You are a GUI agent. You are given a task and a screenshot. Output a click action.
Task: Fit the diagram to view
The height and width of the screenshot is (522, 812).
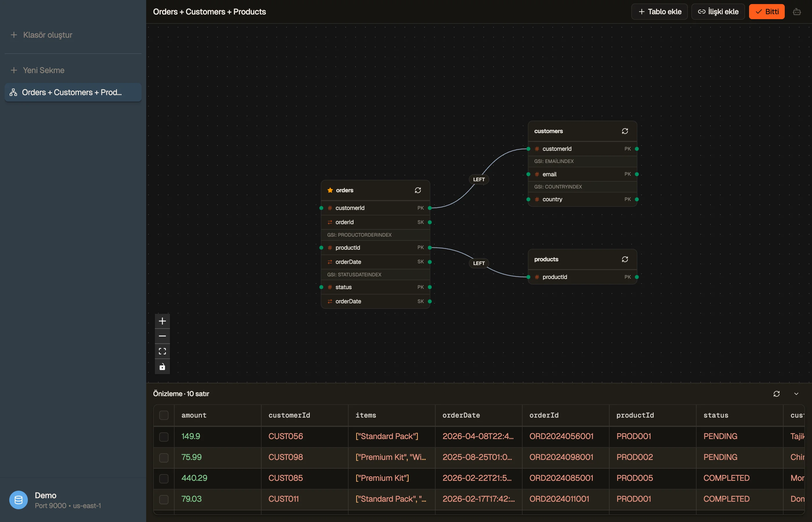tap(162, 351)
